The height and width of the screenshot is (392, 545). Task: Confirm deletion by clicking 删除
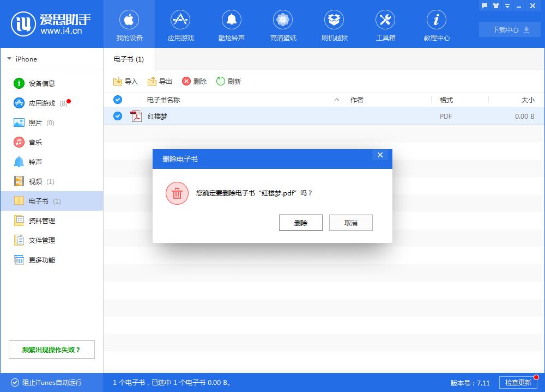300,222
